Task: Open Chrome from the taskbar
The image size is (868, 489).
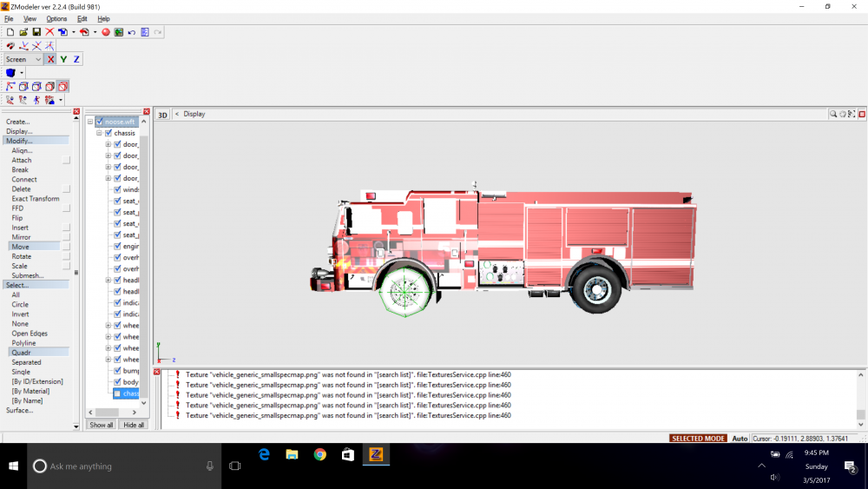Action: (320, 454)
